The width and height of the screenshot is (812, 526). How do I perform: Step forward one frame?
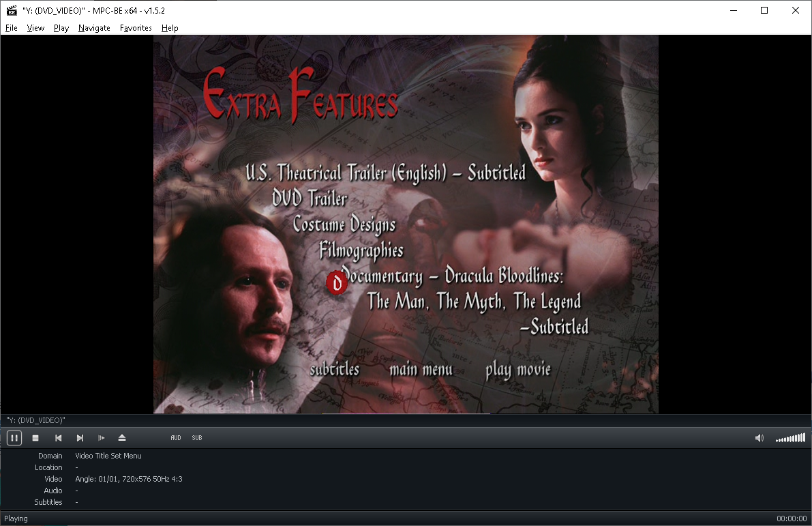point(101,438)
